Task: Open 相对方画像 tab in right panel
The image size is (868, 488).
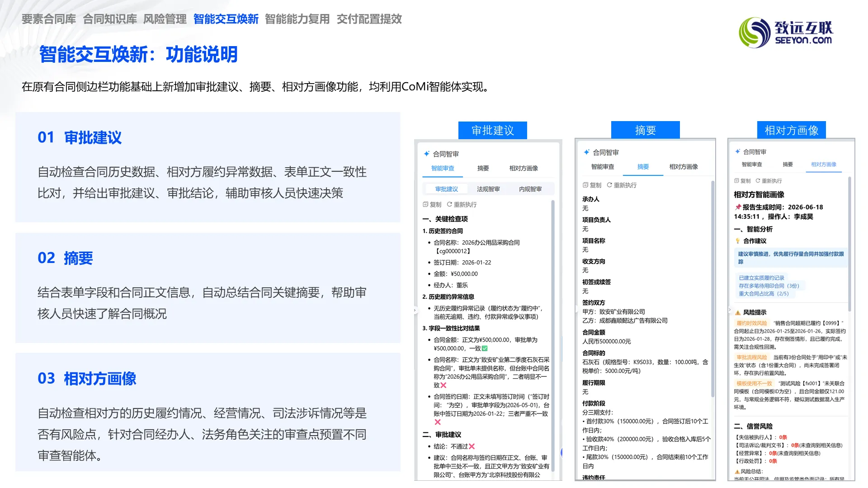Action: tap(824, 164)
